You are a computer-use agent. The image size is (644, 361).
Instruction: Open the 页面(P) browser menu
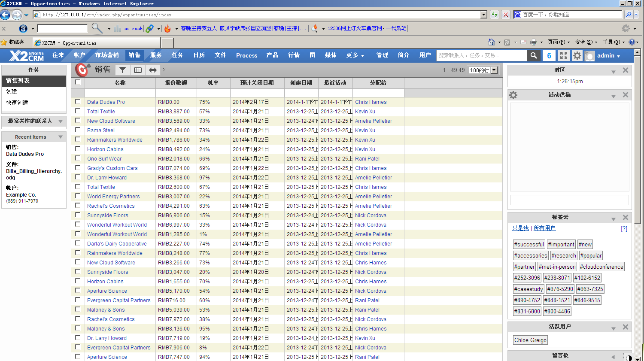tap(559, 42)
